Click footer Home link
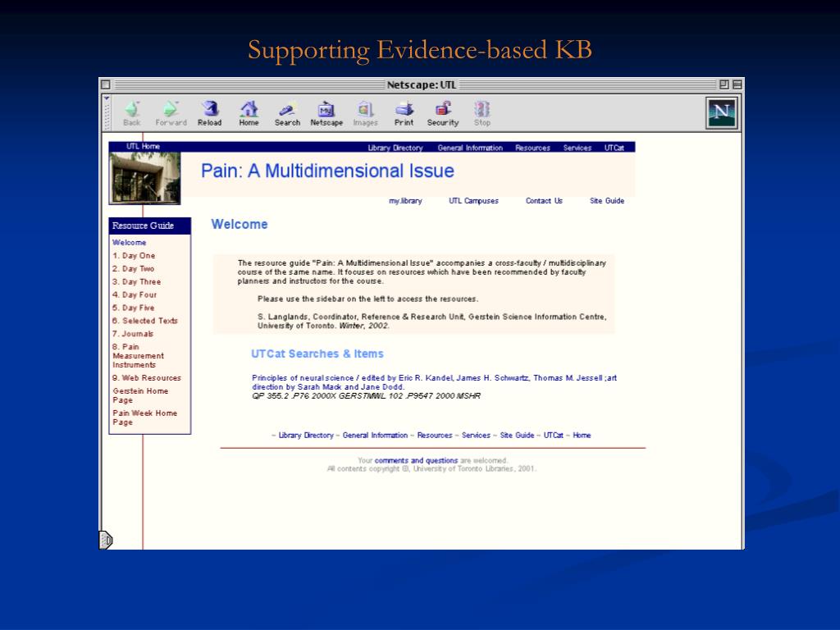The width and height of the screenshot is (840, 630). (582, 436)
